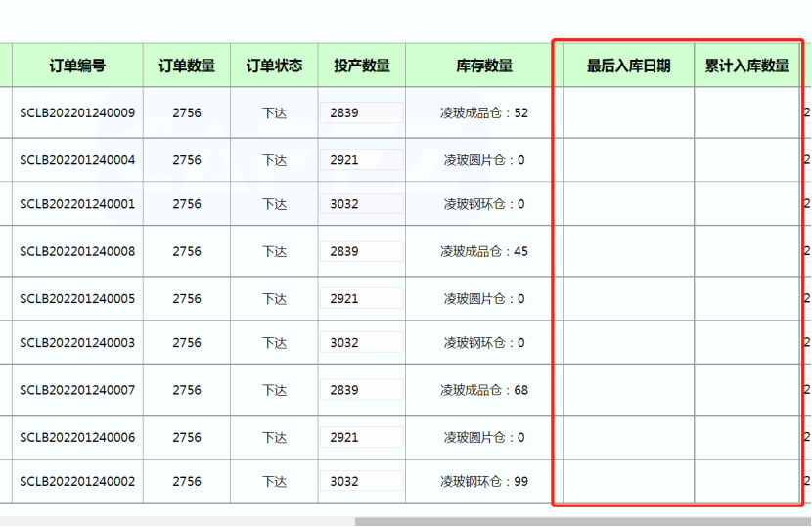
Task: Focus 投产数量 input for order SCLB202201240009
Action: (361, 112)
